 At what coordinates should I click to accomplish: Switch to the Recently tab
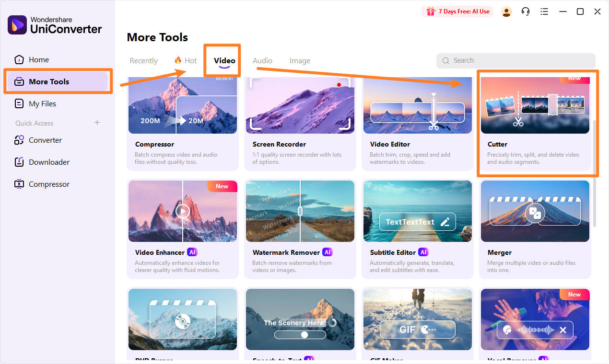click(144, 61)
